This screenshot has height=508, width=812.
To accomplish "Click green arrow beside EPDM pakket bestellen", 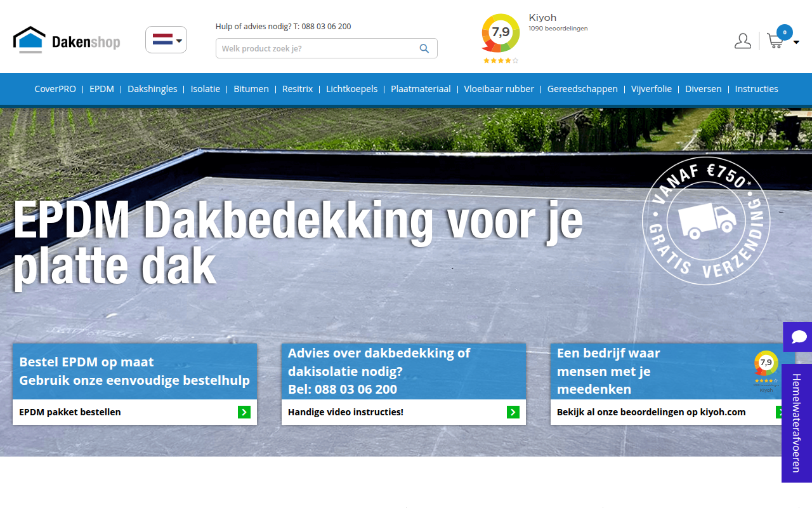I will coord(244,412).
